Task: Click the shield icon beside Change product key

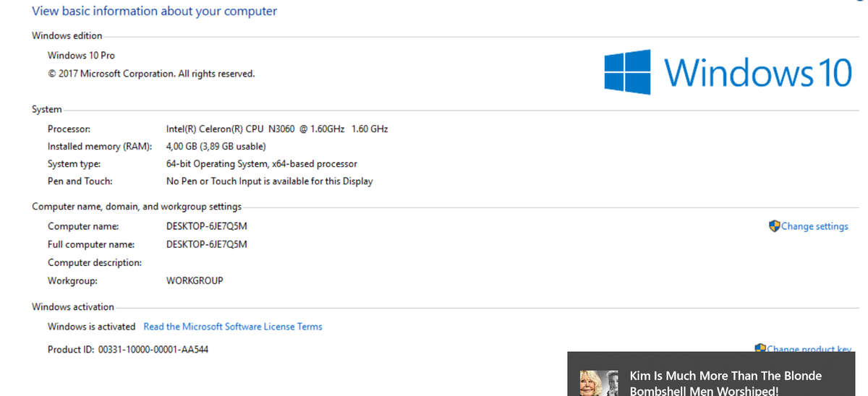Action: pos(760,348)
